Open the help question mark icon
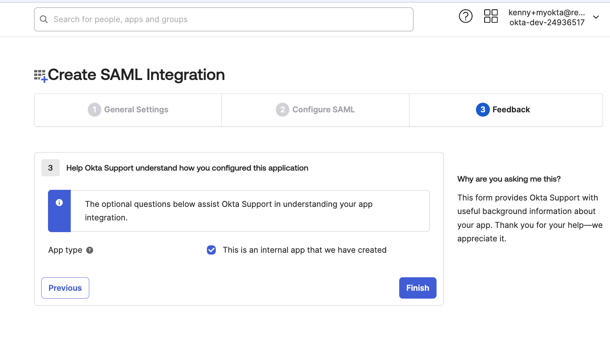This screenshot has width=610, height=364. [465, 16]
